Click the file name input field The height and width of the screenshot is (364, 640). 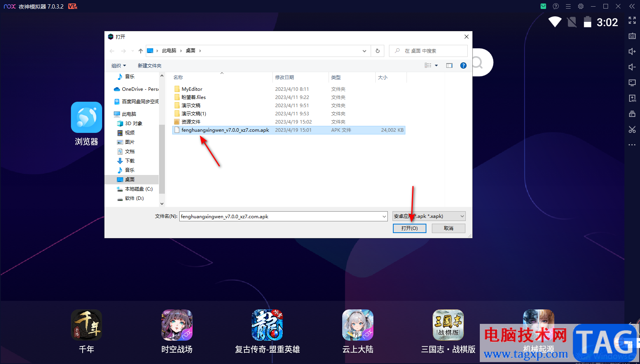point(280,216)
